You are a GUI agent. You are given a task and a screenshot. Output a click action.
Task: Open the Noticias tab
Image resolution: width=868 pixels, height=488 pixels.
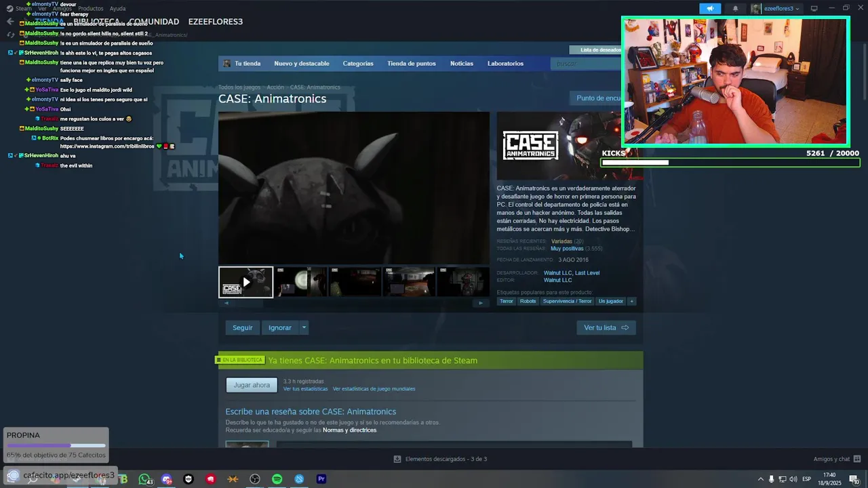(462, 64)
